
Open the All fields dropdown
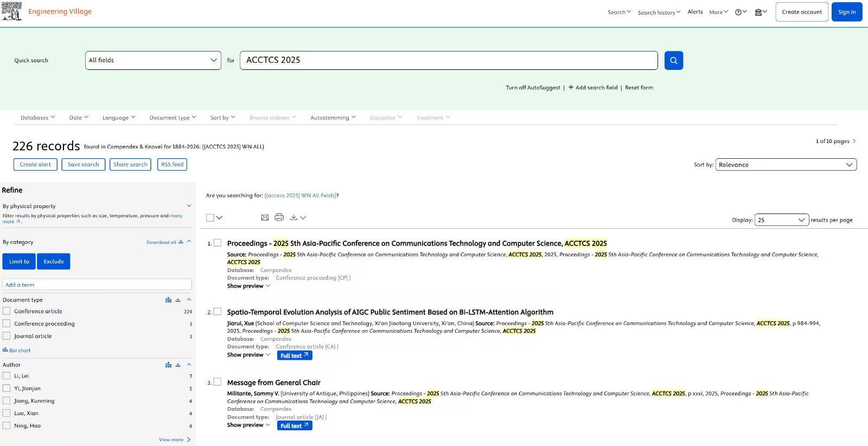click(x=153, y=60)
